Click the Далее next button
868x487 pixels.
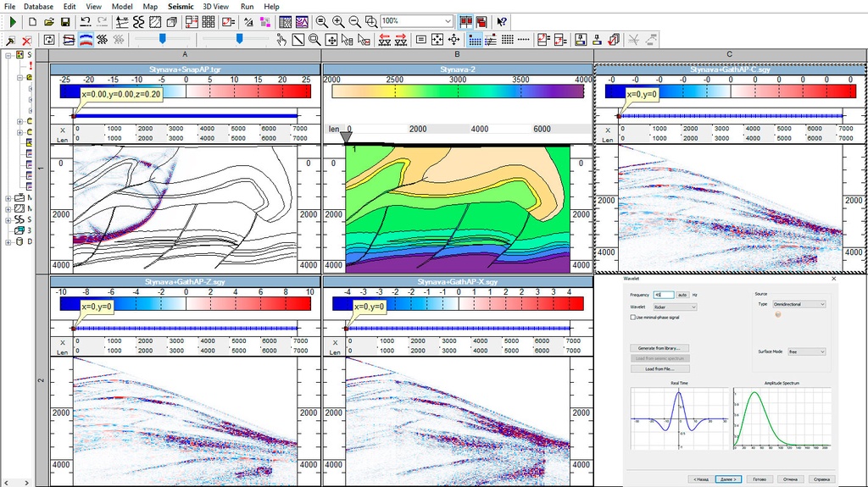(728, 479)
